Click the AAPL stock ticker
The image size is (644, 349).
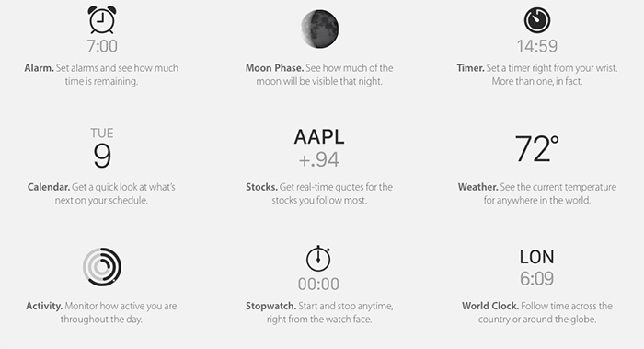pyautogui.click(x=319, y=137)
